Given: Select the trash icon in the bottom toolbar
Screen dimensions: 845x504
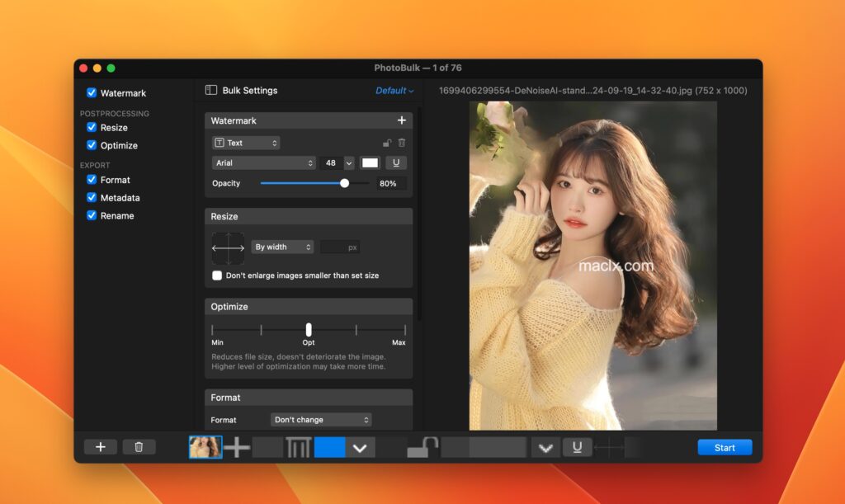Looking at the screenshot, I should pyautogui.click(x=139, y=447).
